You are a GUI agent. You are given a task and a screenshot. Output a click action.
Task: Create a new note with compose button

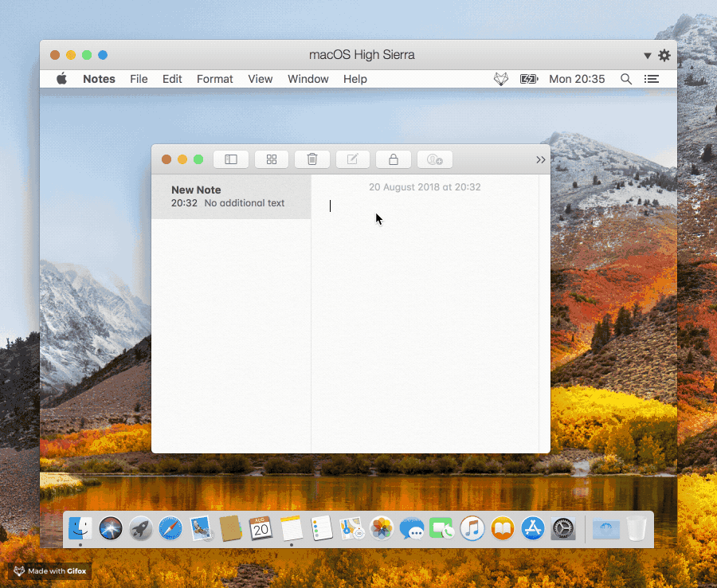point(353,159)
